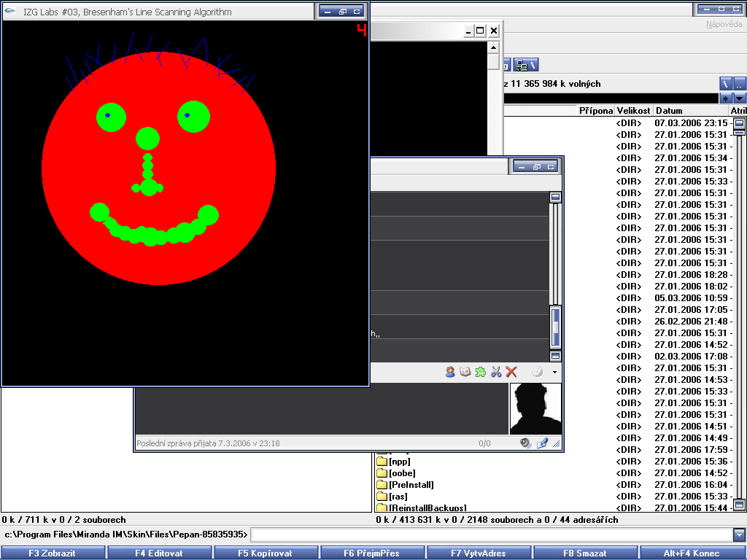
Task: Click the red X icon in chat toolbar
Action: [511, 372]
